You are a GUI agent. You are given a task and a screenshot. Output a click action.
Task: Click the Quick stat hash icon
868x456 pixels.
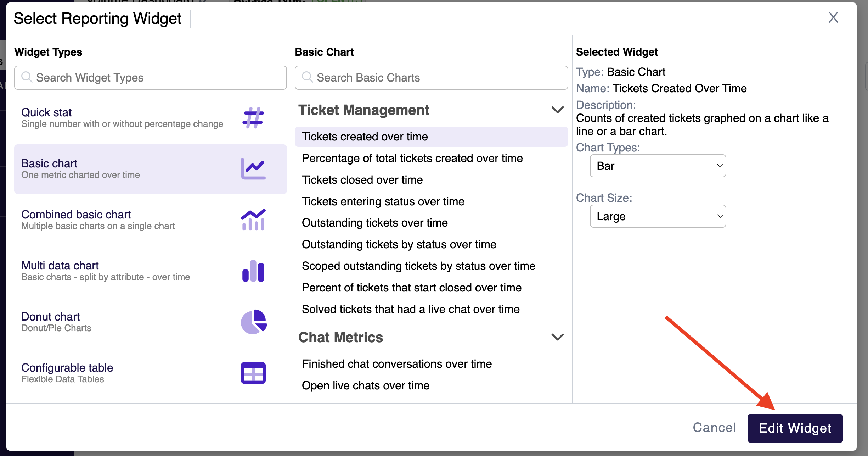tap(253, 118)
